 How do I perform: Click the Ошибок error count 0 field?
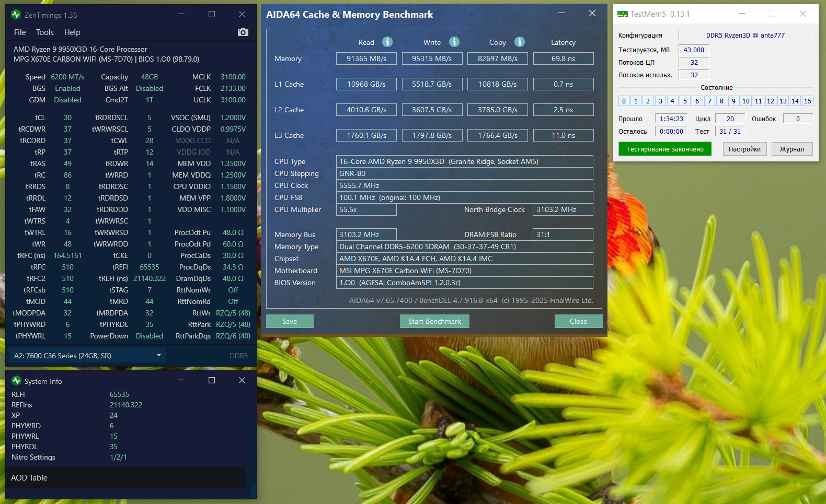coord(798,119)
